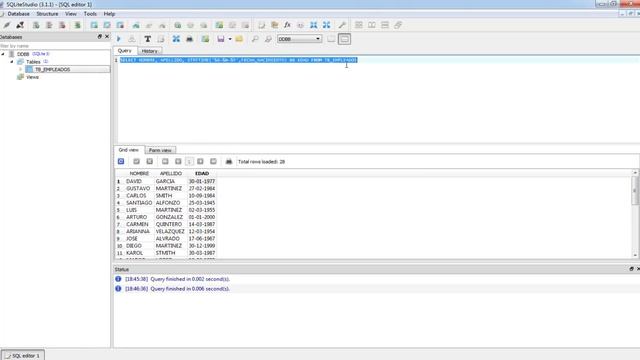Open configuration with the wrench icon
This screenshot has width=640, height=360.
tap(342, 25)
